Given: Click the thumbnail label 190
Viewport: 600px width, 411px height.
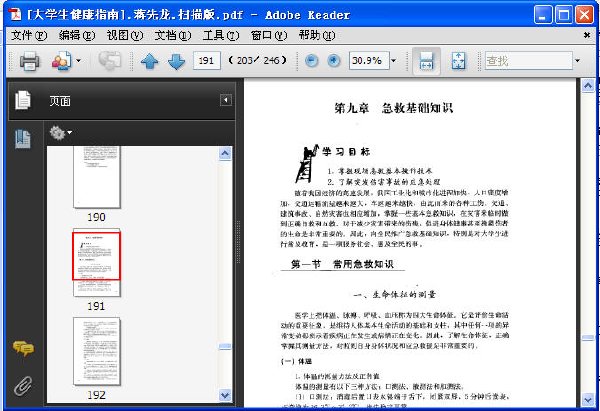Looking at the screenshot, I should tap(96, 217).
